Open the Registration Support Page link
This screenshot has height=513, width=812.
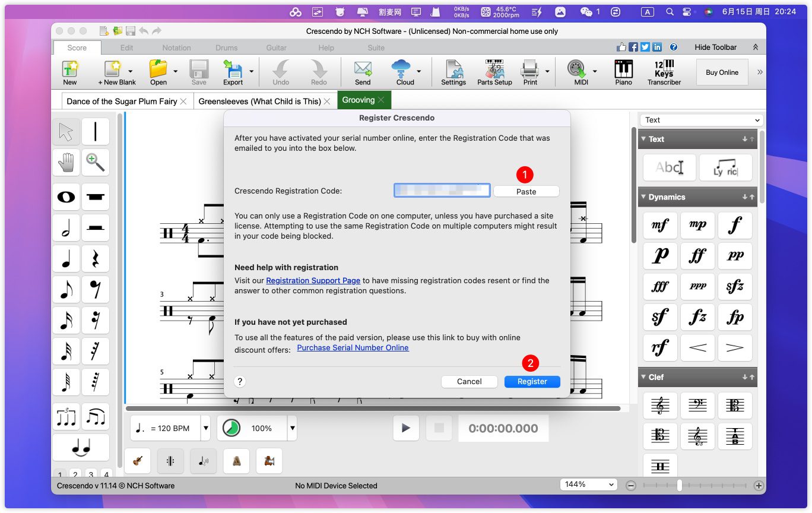click(x=313, y=280)
